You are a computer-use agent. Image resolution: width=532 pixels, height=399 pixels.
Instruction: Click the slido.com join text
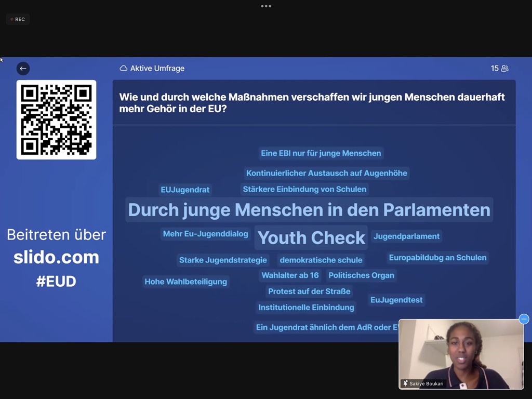pos(56,257)
